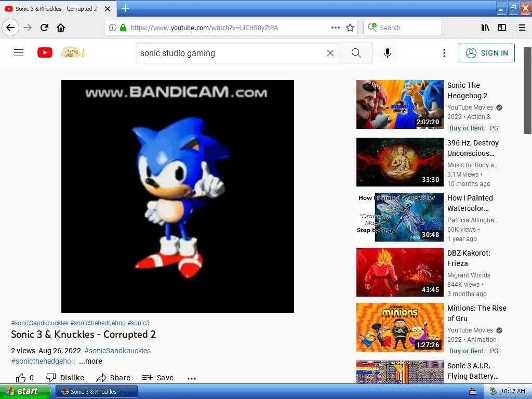Clear the YouTube search text with X
This screenshot has height=399, width=532.
click(x=330, y=53)
